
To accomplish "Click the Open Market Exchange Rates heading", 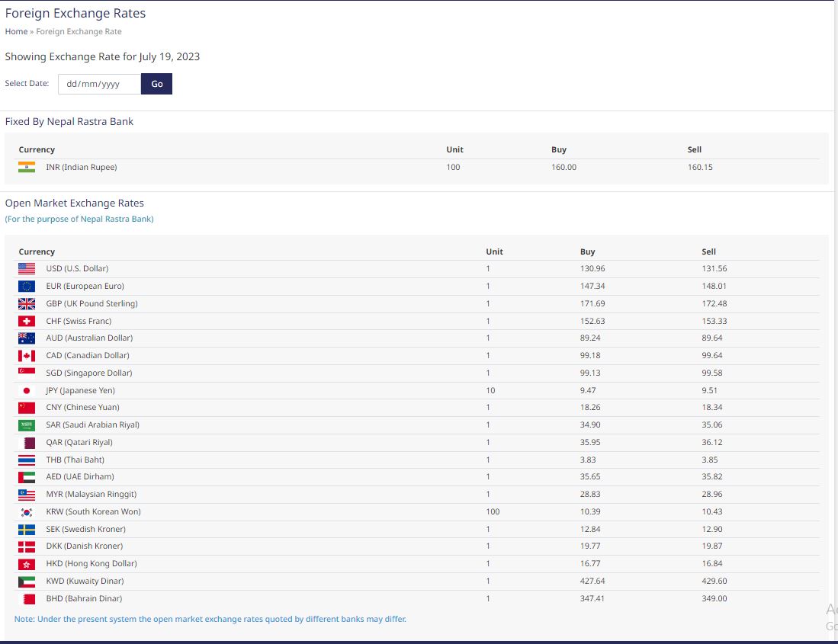I will coord(74,203).
